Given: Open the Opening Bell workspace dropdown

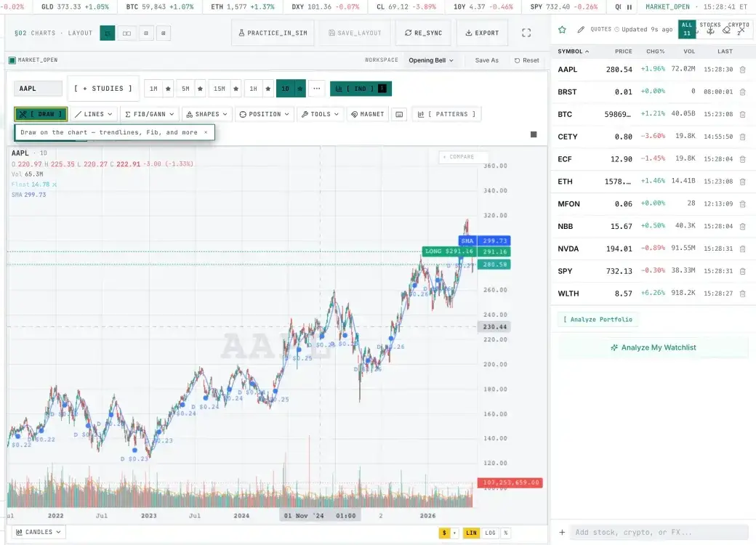Looking at the screenshot, I should tap(431, 60).
